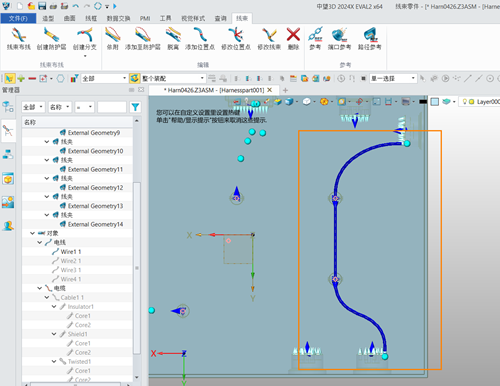Close the Harn0426.Z3ASM document tab
Viewport: 500px width, 386px height.
click(x=270, y=90)
